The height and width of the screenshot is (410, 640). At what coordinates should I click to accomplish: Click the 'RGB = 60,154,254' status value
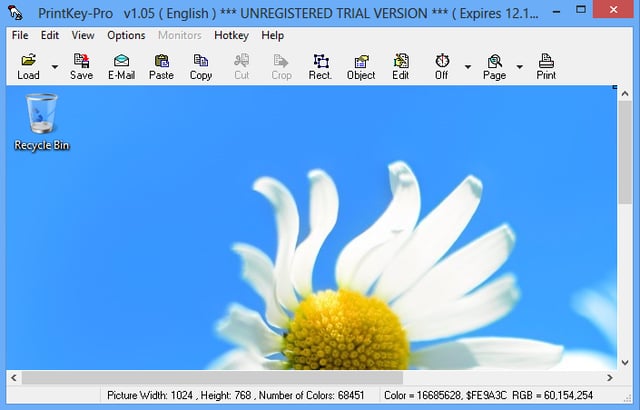553,395
